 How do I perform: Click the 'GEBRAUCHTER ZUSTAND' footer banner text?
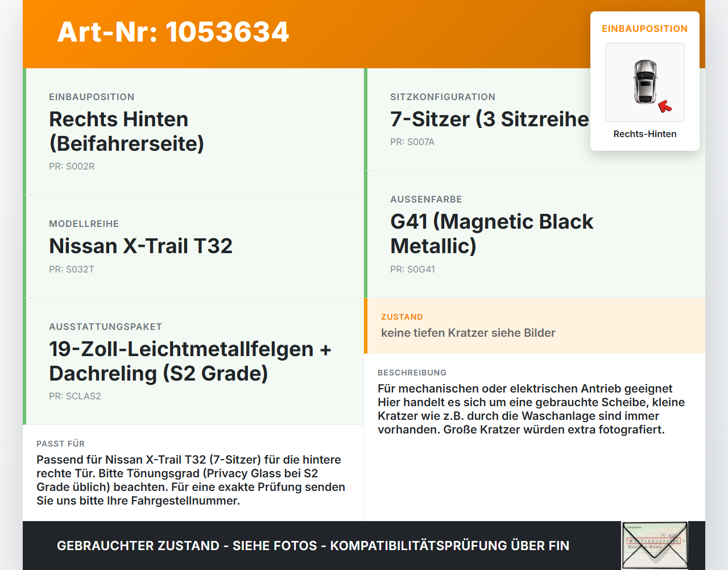(x=313, y=546)
